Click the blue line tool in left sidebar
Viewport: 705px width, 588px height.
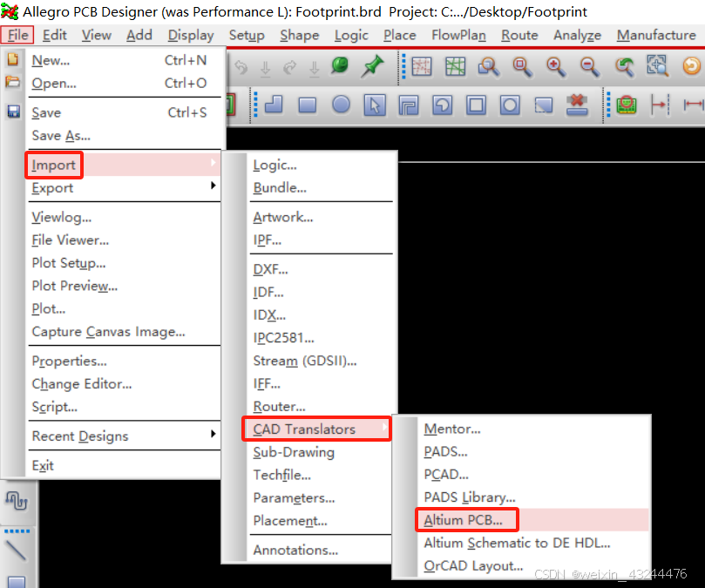(17, 550)
